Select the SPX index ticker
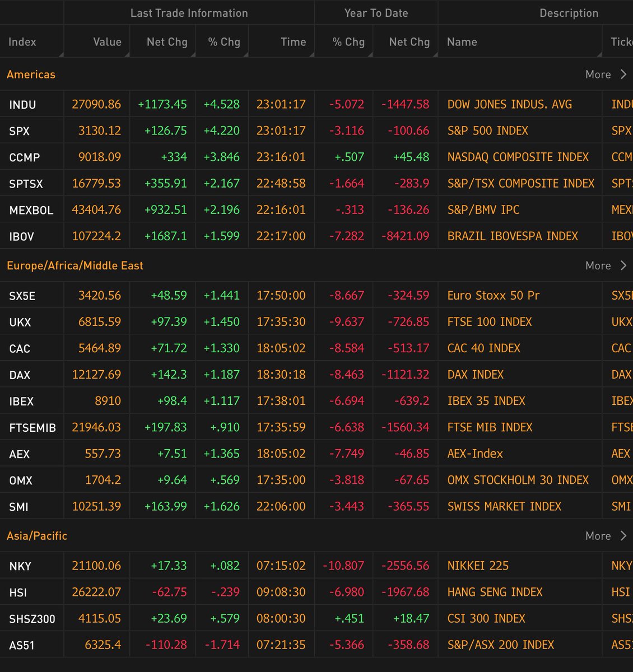The height and width of the screenshot is (672, 633). (20, 131)
